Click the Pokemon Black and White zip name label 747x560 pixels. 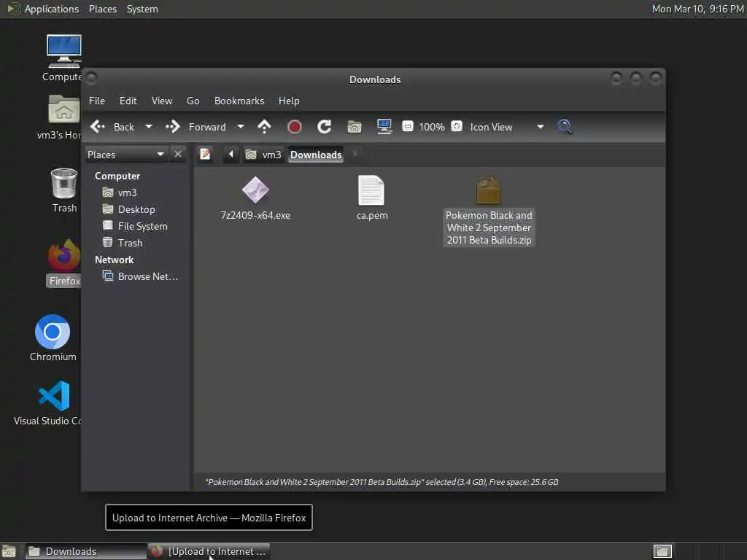tap(489, 227)
